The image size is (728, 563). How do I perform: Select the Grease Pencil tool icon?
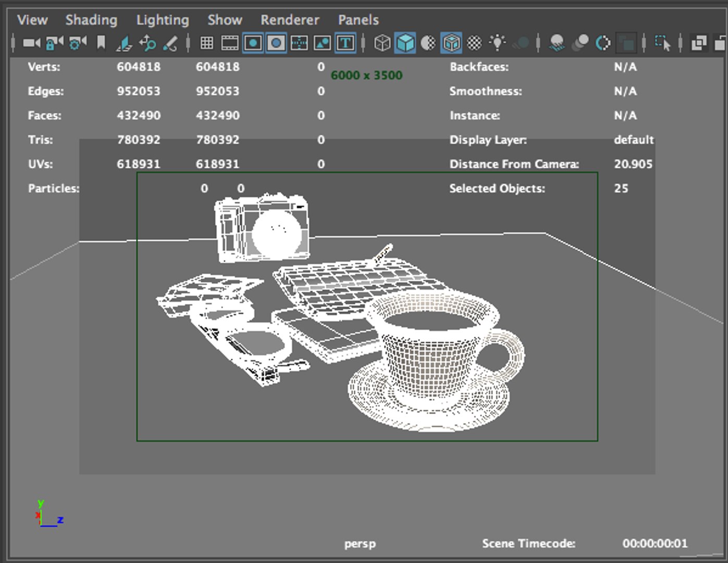pyautogui.click(x=170, y=43)
